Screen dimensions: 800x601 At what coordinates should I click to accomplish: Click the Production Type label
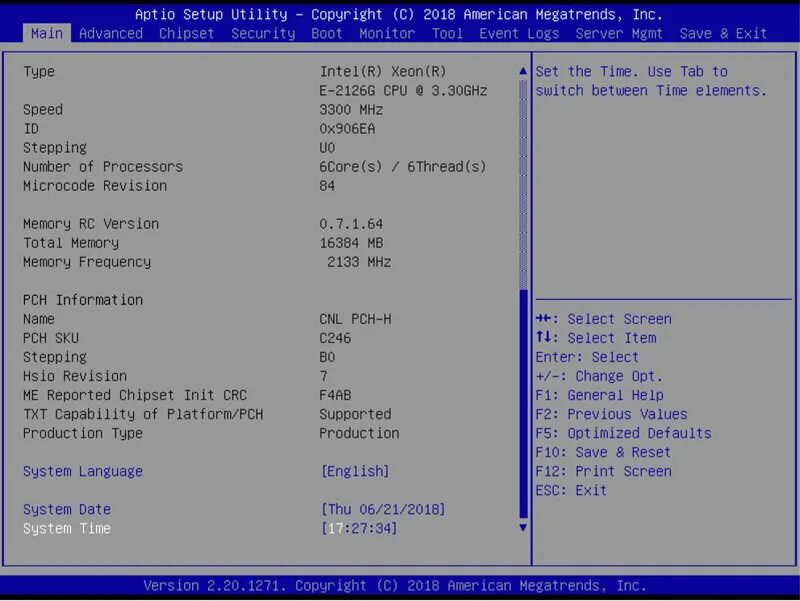click(x=83, y=433)
